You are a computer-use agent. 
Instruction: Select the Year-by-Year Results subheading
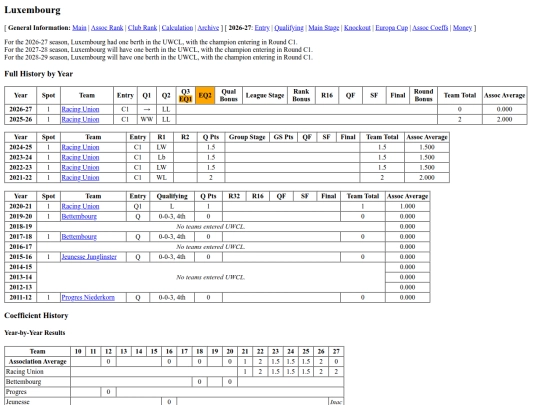coord(35,333)
